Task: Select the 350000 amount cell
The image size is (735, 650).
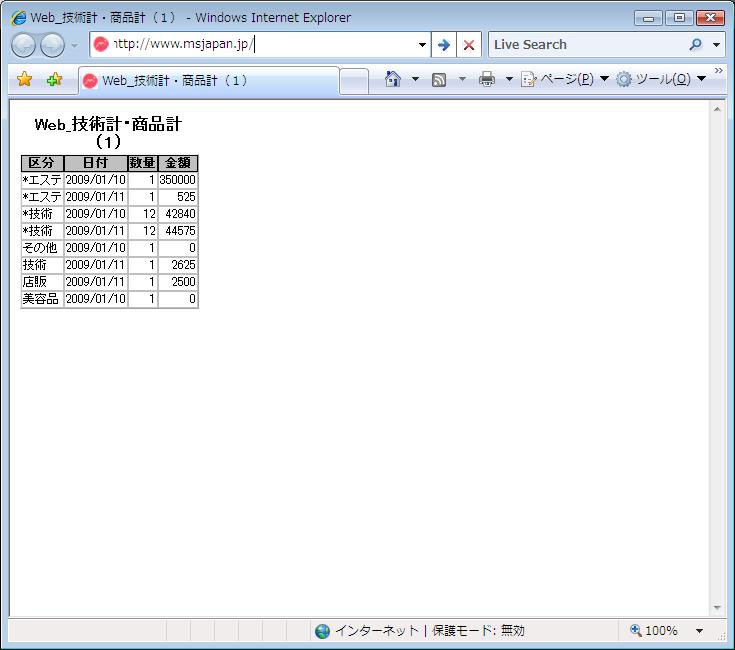Action: point(178,180)
